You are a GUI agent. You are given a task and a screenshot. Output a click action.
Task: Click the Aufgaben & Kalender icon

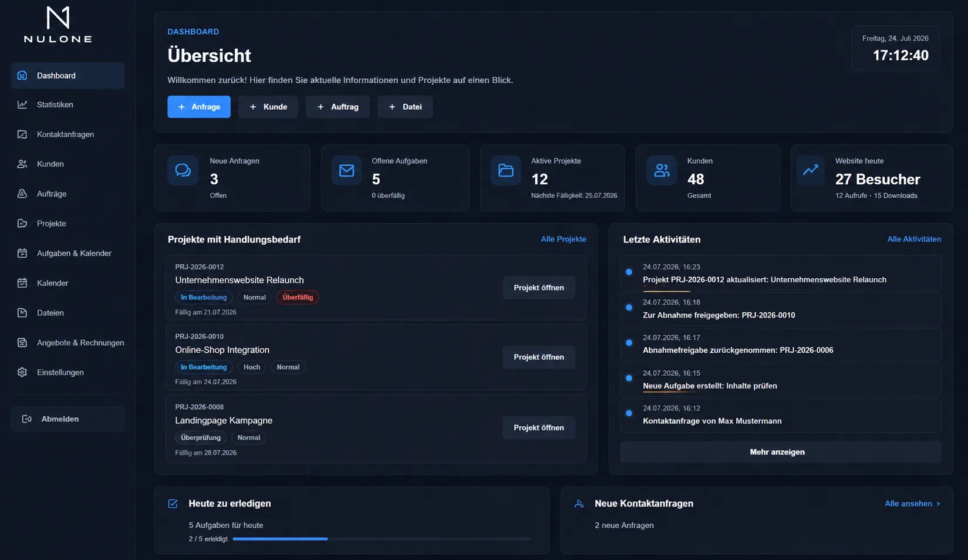coord(22,253)
